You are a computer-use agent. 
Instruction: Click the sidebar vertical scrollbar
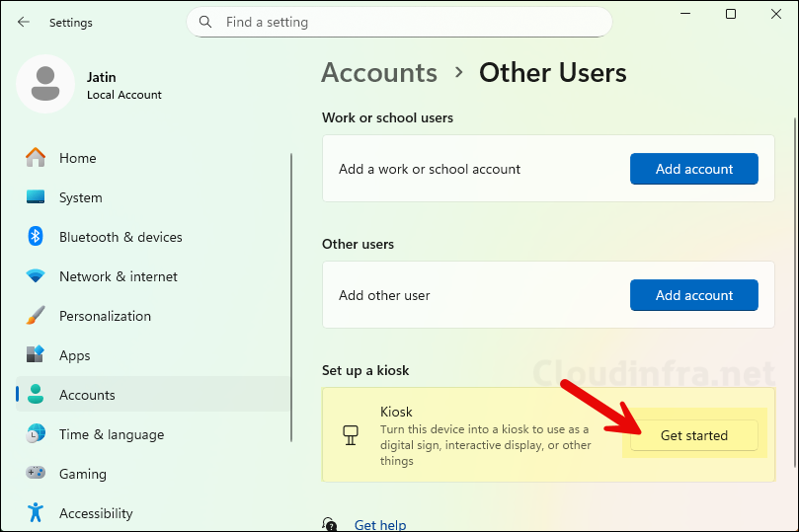pyautogui.click(x=291, y=296)
